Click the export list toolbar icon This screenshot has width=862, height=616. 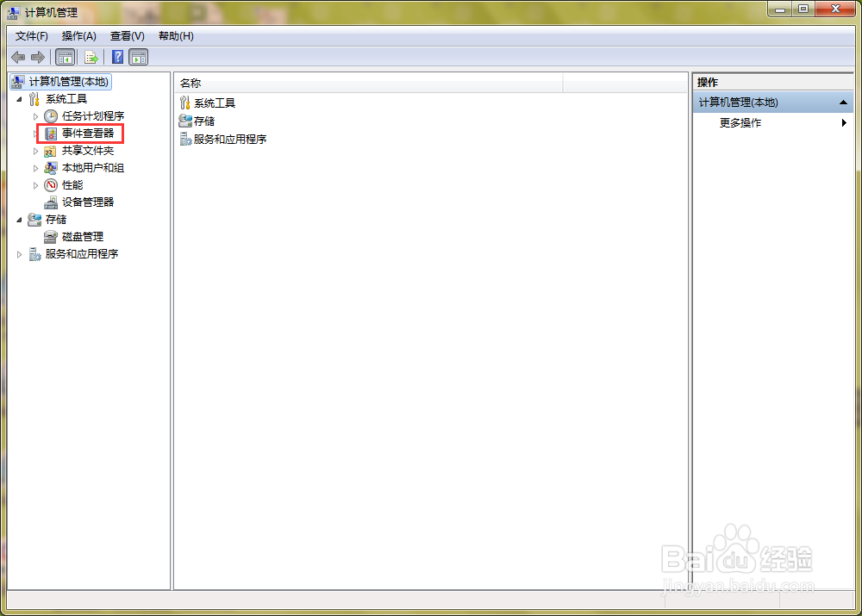91,57
